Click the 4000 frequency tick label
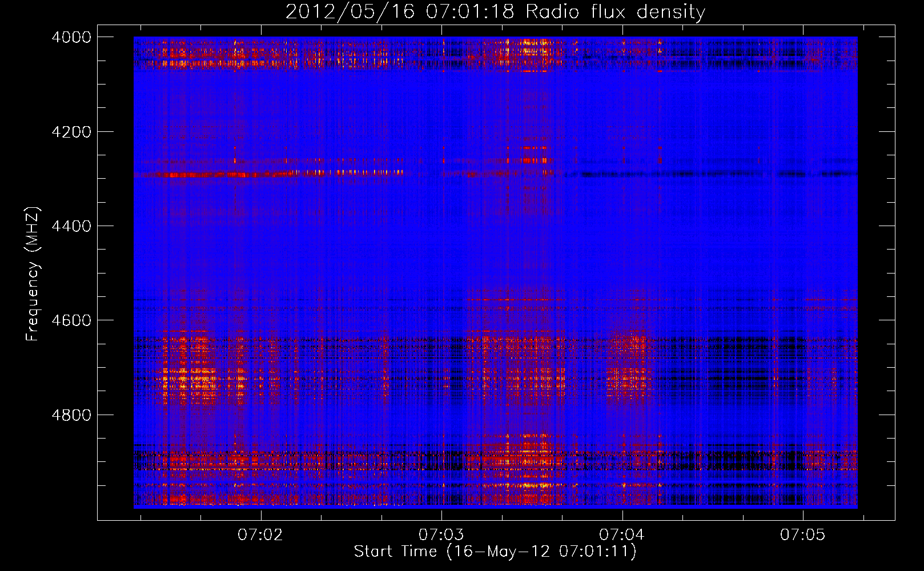 71,37
